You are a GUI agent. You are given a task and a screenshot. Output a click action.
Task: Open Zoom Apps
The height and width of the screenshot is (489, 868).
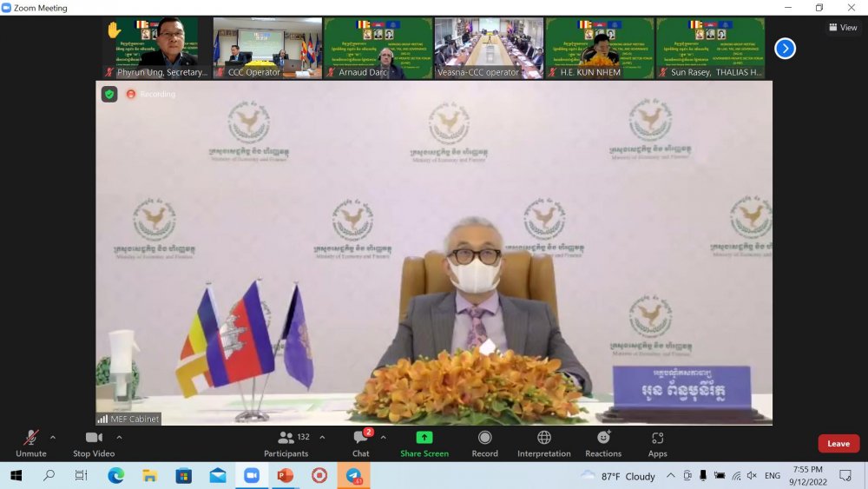[658, 444]
